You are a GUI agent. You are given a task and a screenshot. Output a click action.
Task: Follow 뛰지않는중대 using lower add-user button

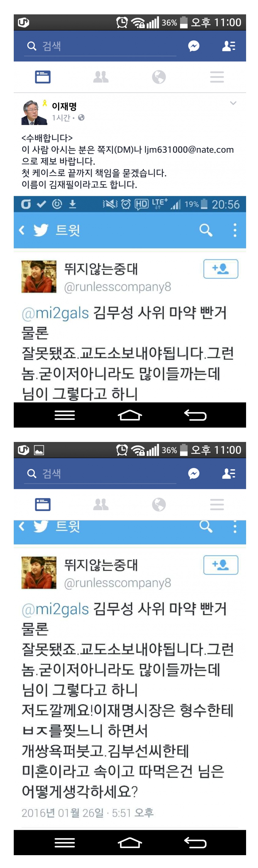(221, 565)
